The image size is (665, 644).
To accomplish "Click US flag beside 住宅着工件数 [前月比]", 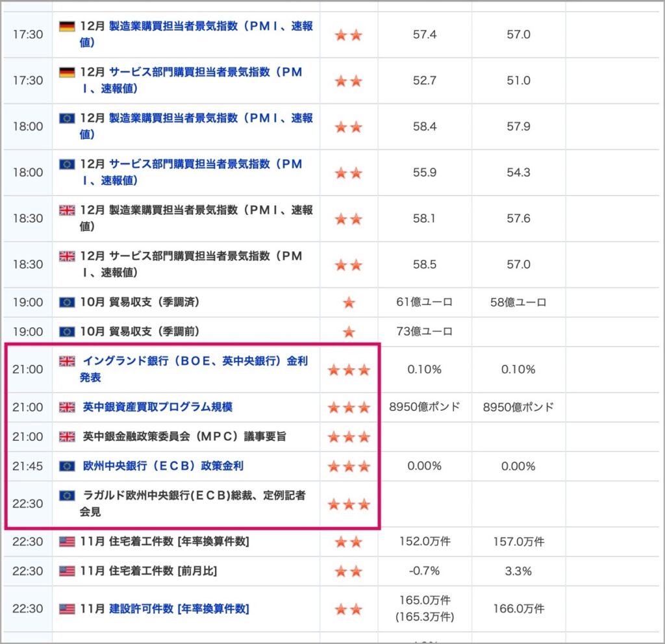I will click(67, 571).
